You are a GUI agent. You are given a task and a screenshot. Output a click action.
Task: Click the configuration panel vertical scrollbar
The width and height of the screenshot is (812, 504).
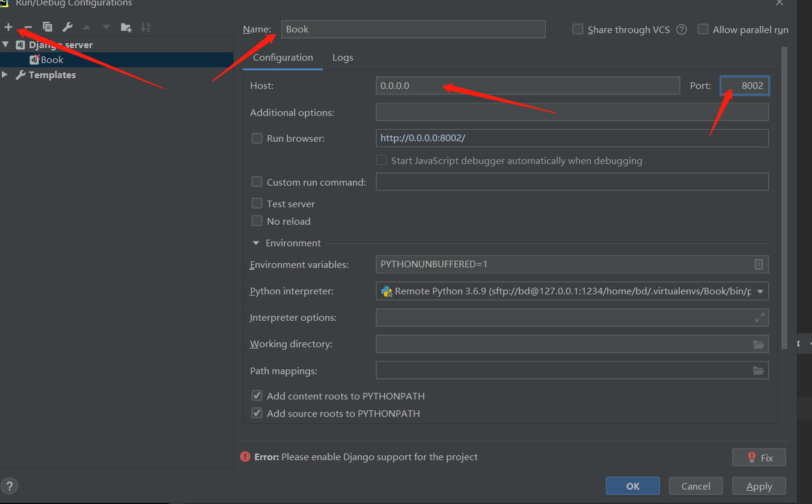pyautogui.click(x=784, y=198)
